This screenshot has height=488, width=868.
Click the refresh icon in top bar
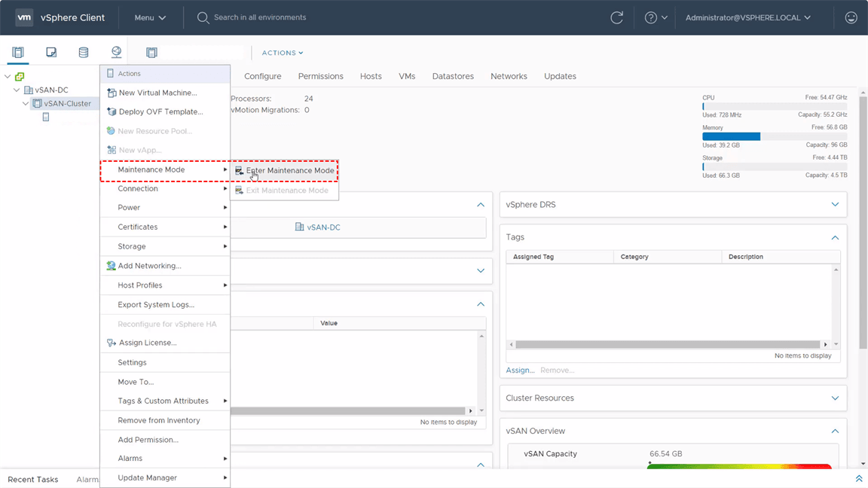[616, 17]
